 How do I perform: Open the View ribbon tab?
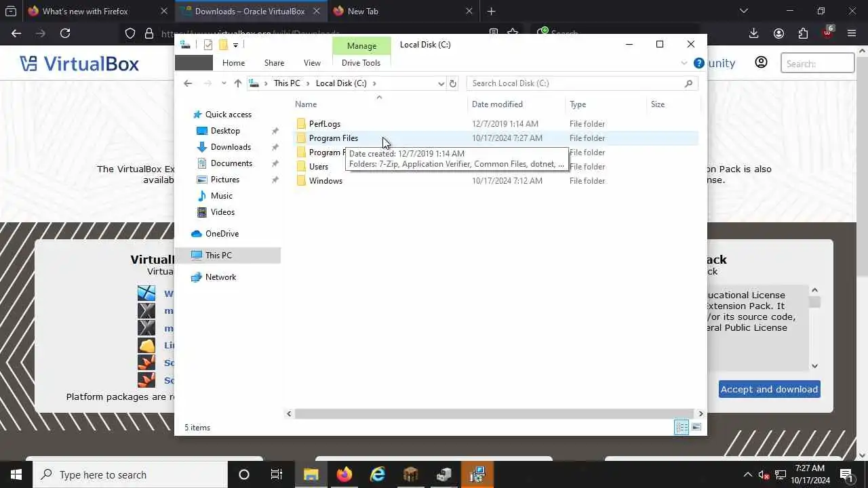pos(312,63)
